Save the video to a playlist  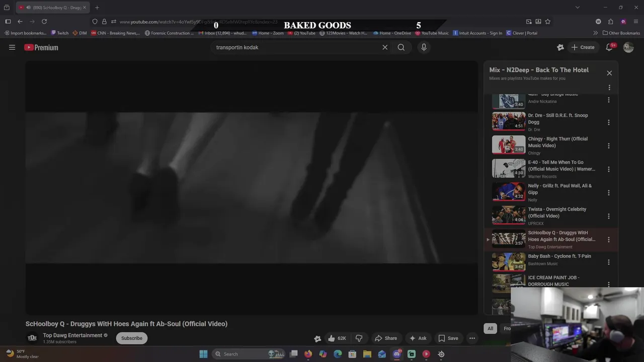448,338
